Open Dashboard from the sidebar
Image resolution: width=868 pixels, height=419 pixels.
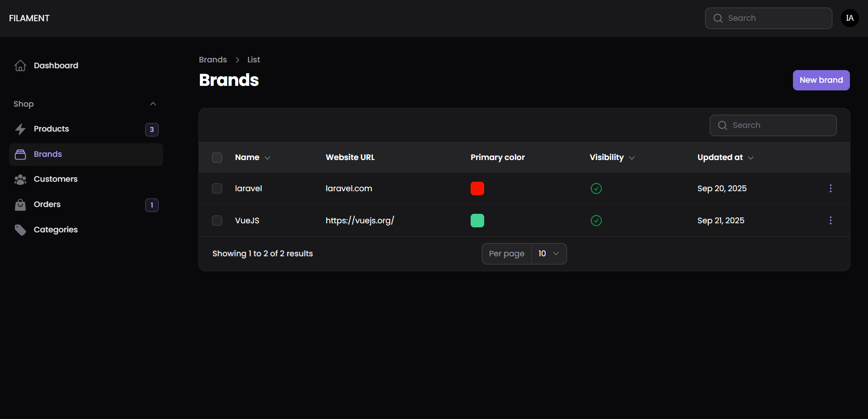(x=86, y=66)
